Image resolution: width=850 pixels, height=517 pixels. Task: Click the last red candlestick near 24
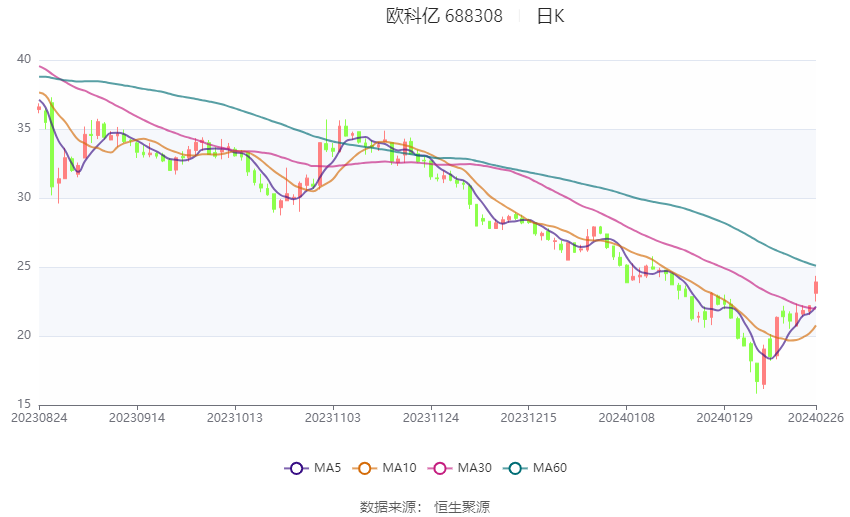(x=816, y=288)
